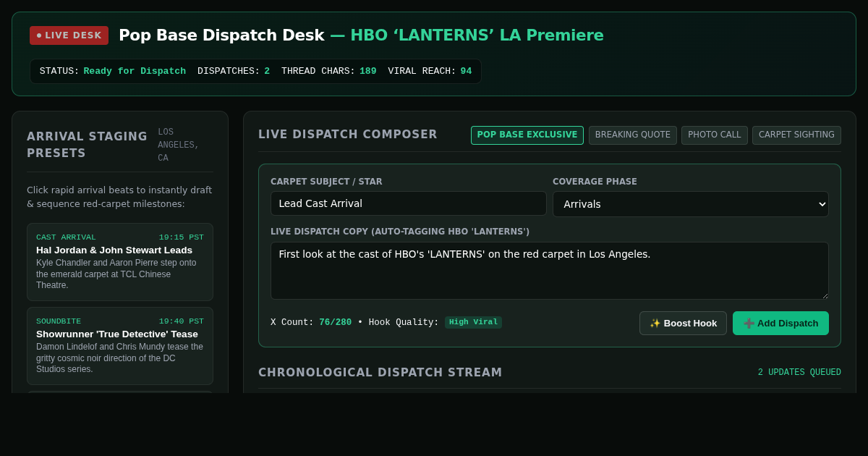Click into the live dispatch copy textarea
The width and height of the screenshot is (868, 456).
[550, 271]
